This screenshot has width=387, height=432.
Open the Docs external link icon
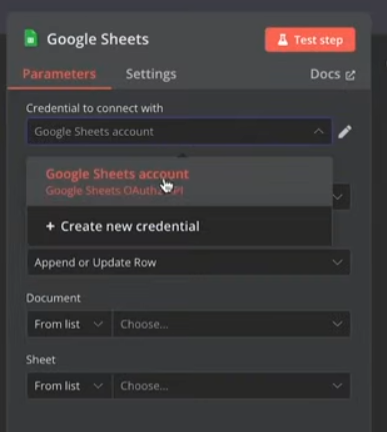coord(350,75)
